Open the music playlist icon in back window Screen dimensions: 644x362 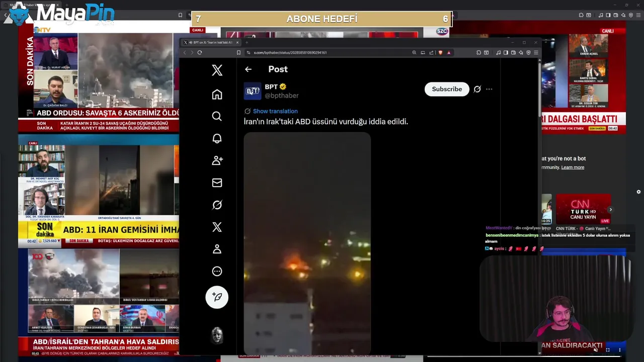(x=601, y=15)
